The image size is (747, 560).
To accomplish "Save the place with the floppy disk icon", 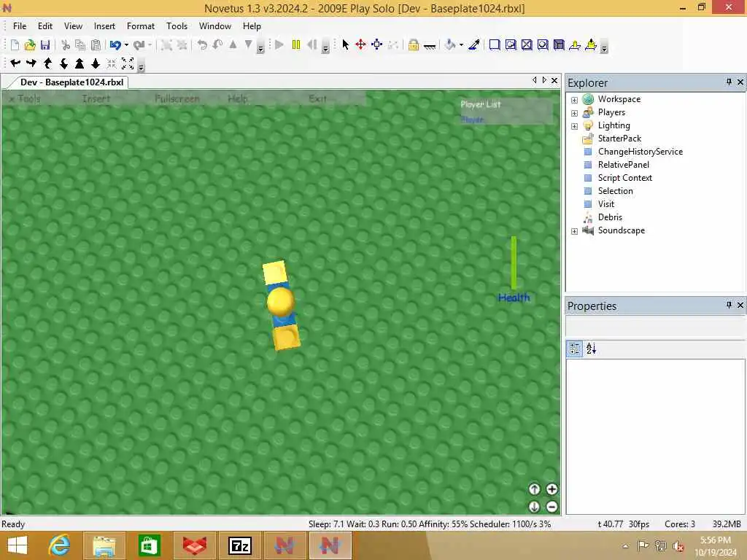I will pyautogui.click(x=45, y=44).
